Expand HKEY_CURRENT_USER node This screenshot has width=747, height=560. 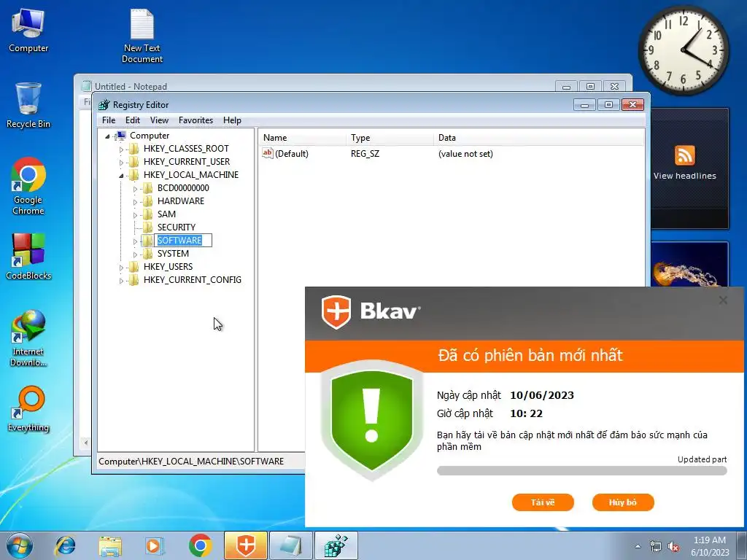[121, 163]
